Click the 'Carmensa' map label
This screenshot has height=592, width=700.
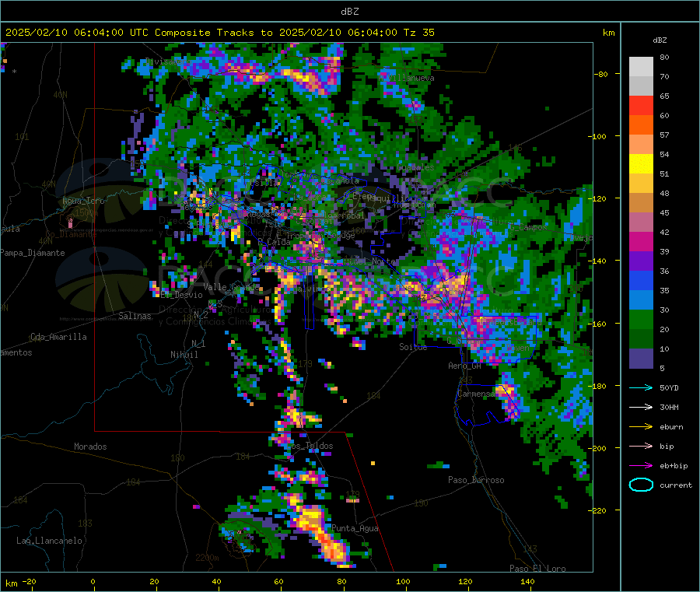click(x=476, y=394)
